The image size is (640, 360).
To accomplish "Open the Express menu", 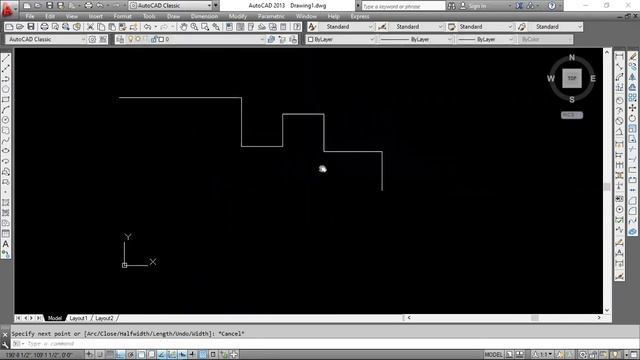I will (x=360, y=16).
